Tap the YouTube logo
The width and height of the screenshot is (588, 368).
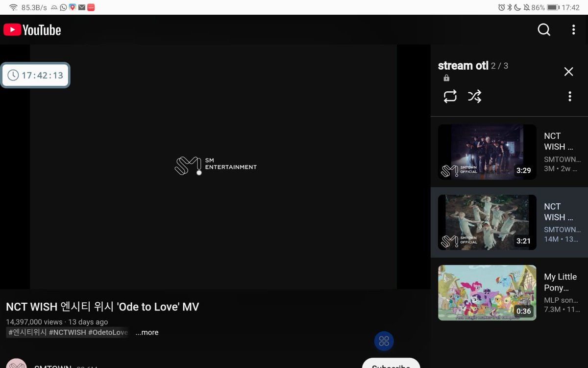point(32,30)
